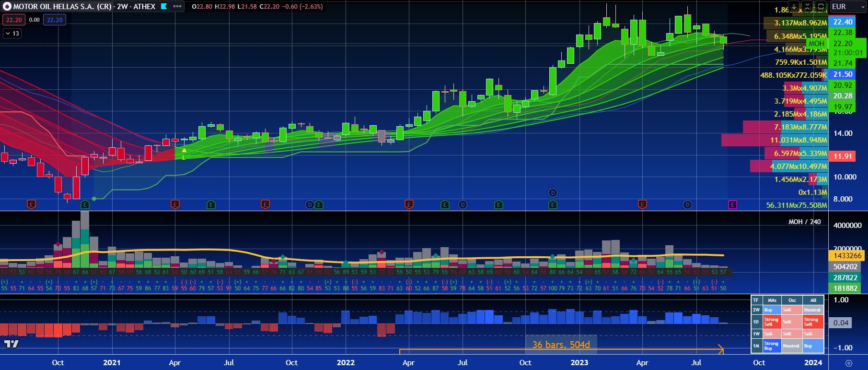Click the 'MOH / 240' volume pane text
This screenshot has width=868, height=370.
pos(804,222)
